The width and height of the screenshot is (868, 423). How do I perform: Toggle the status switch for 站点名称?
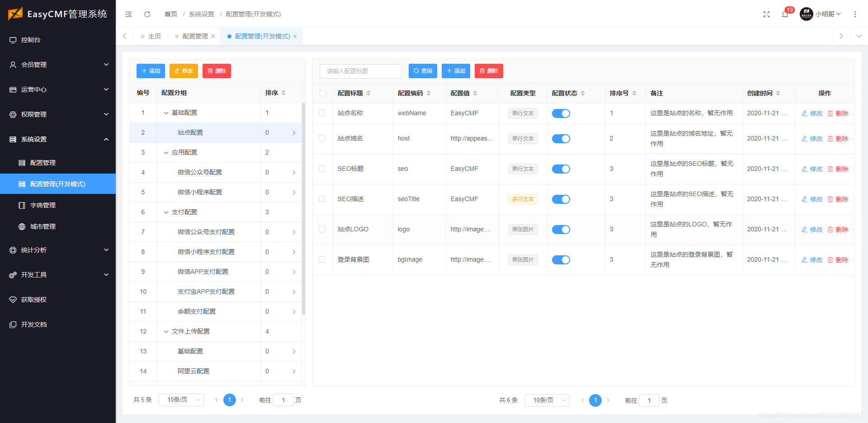tap(561, 113)
